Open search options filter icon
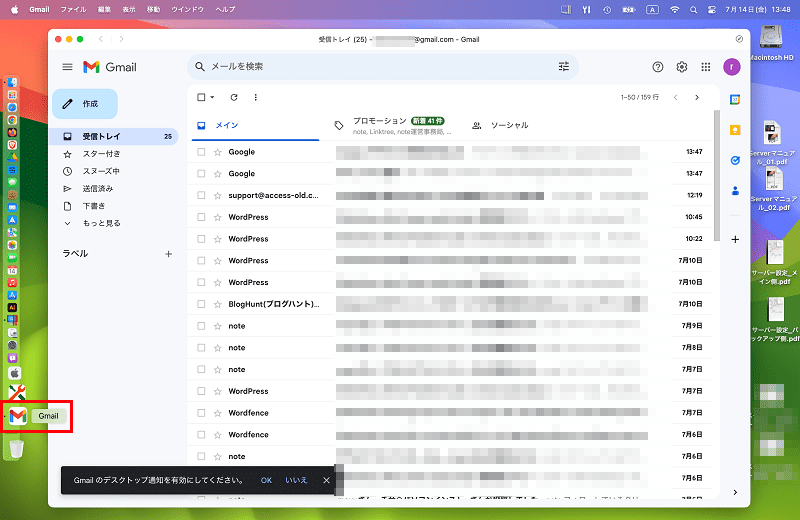Screen dimensions: 800x520 [x=563, y=66]
